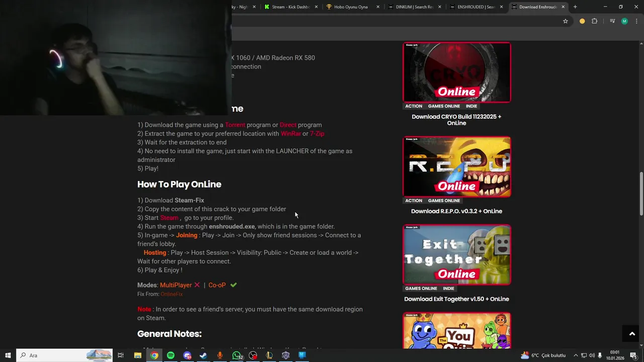
Task: Open the Chrome profile avatar M
Action: point(624,21)
